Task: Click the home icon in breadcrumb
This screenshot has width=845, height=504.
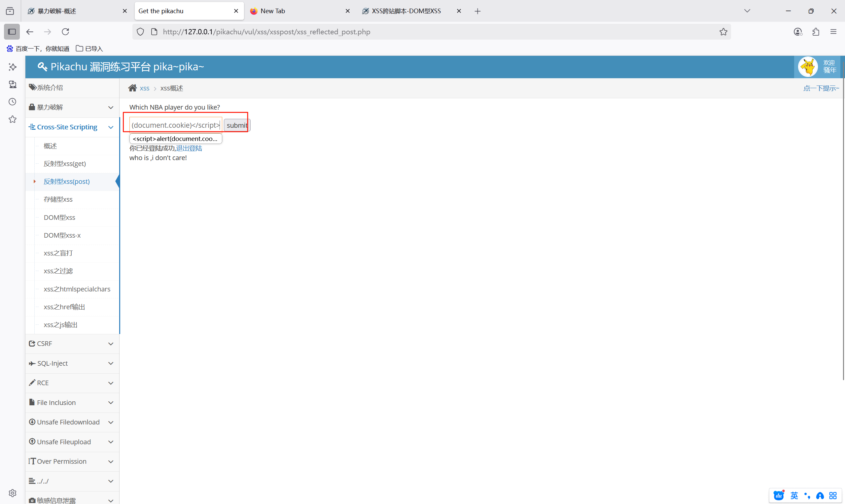Action: [132, 88]
